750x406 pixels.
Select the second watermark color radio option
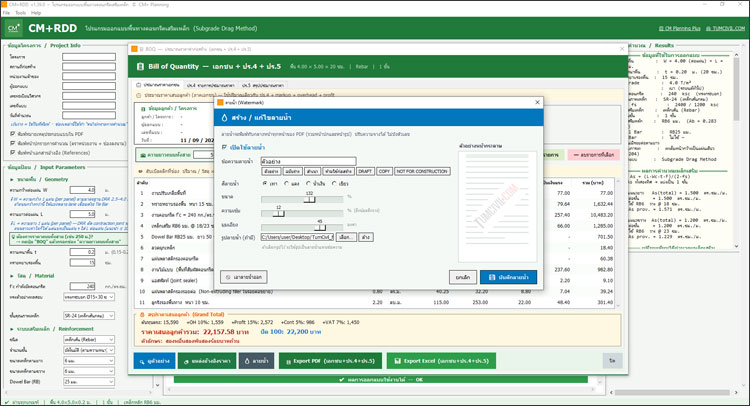click(287, 184)
